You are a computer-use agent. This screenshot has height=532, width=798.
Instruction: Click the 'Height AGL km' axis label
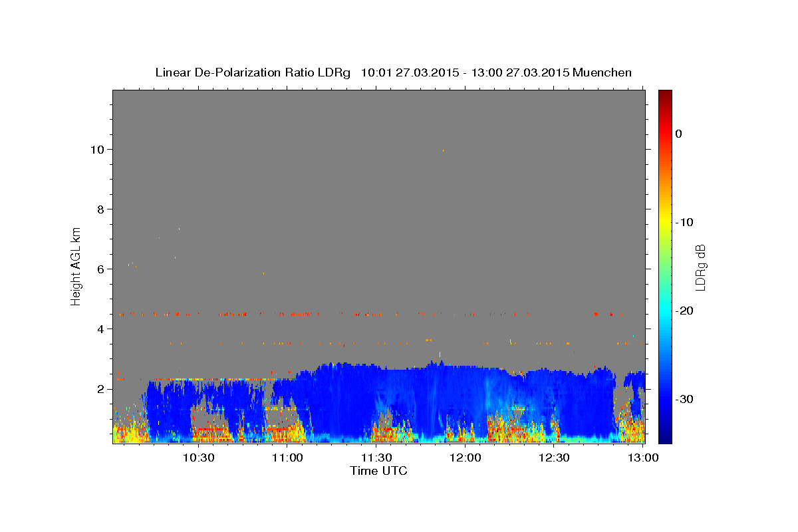point(76,265)
